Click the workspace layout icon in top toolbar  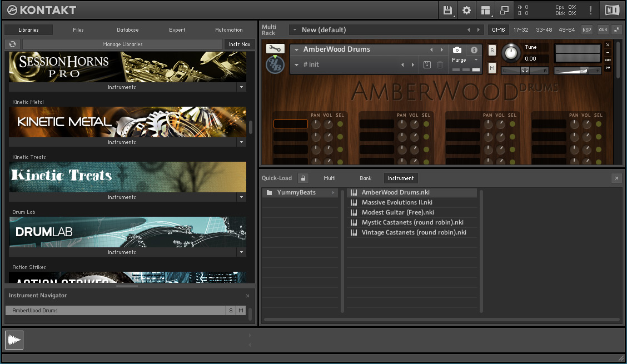(486, 10)
